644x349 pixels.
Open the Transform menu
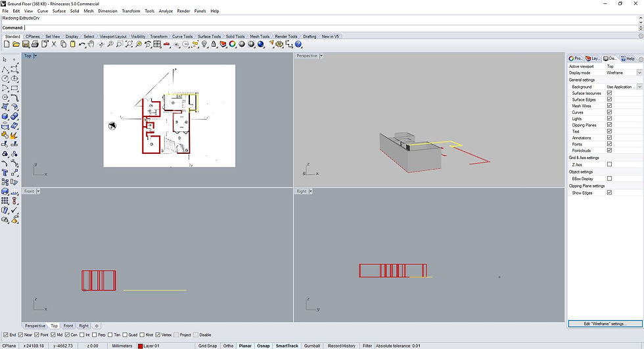(x=131, y=11)
